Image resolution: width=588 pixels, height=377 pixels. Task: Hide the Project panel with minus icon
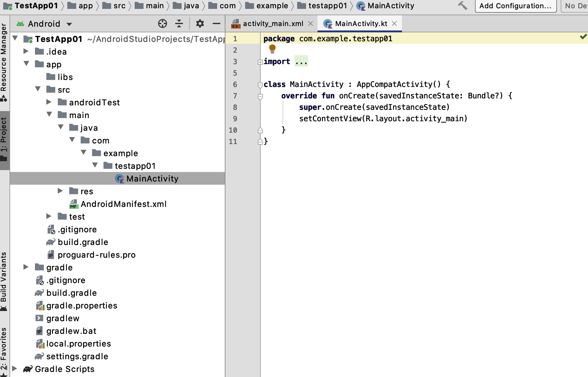point(217,23)
